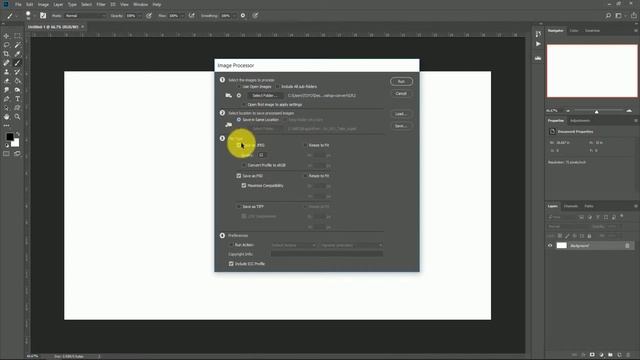Click the smoothing options gear icon
The height and width of the screenshot is (360, 640).
pos(243,16)
